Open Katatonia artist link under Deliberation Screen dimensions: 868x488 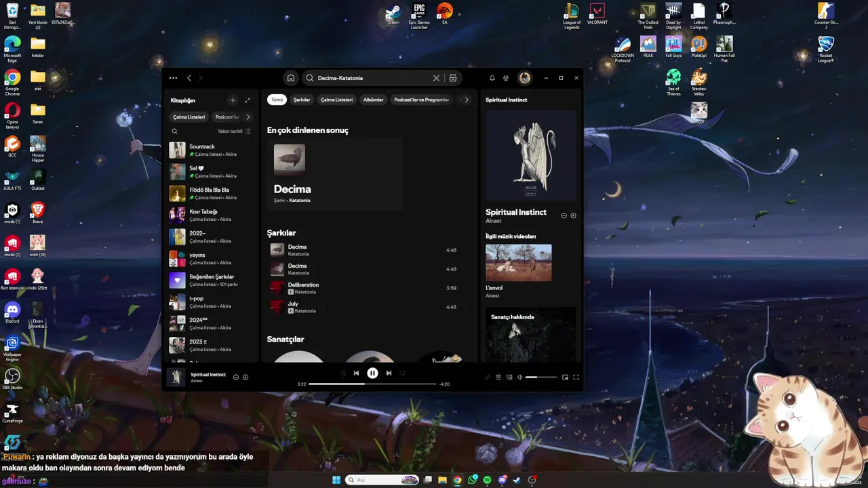305,292
